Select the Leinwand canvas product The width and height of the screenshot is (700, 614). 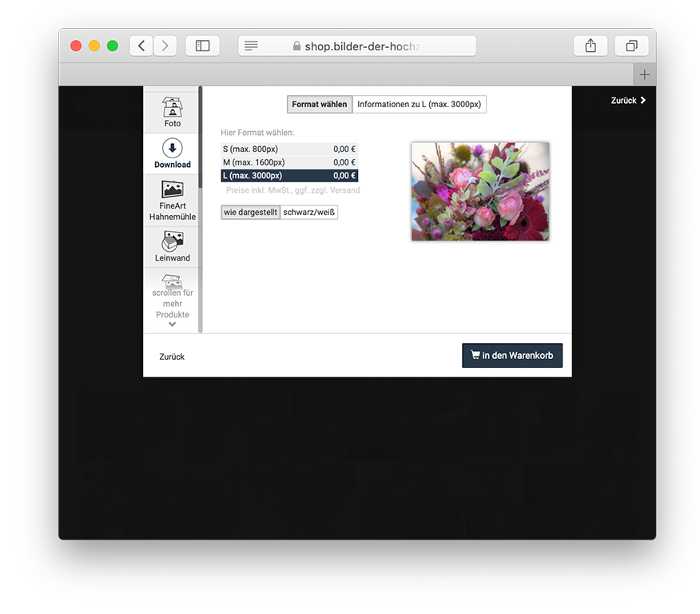(173, 246)
